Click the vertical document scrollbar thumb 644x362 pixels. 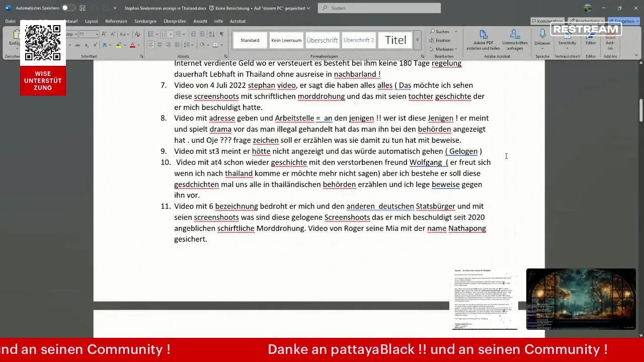(x=641, y=110)
